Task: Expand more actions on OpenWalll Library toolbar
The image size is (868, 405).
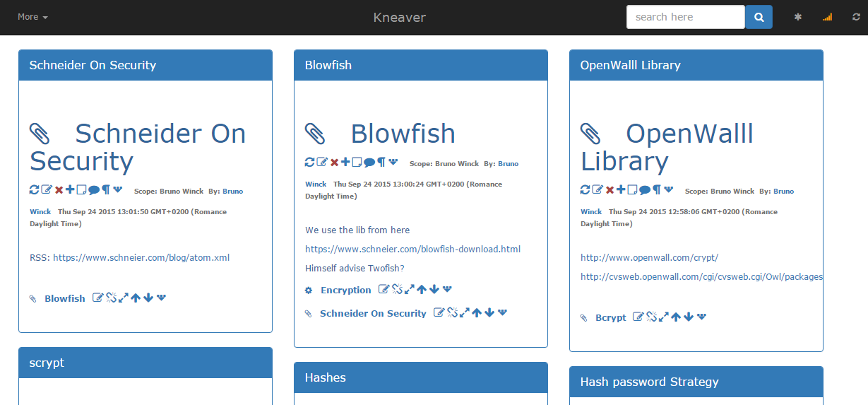Action: [x=669, y=189]
